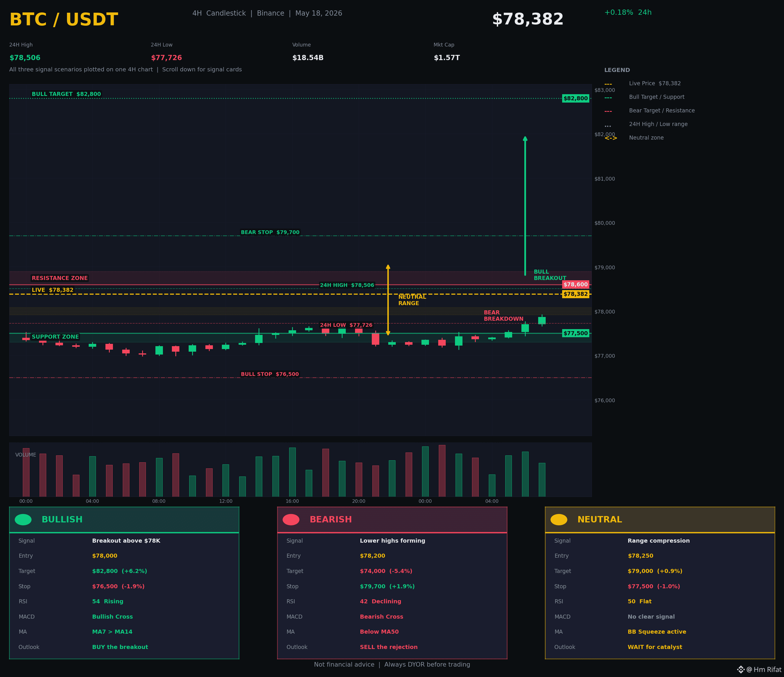Click the WAIT for catalyst outlook
This screenshot has height=677, width=784.
point(655,647)
